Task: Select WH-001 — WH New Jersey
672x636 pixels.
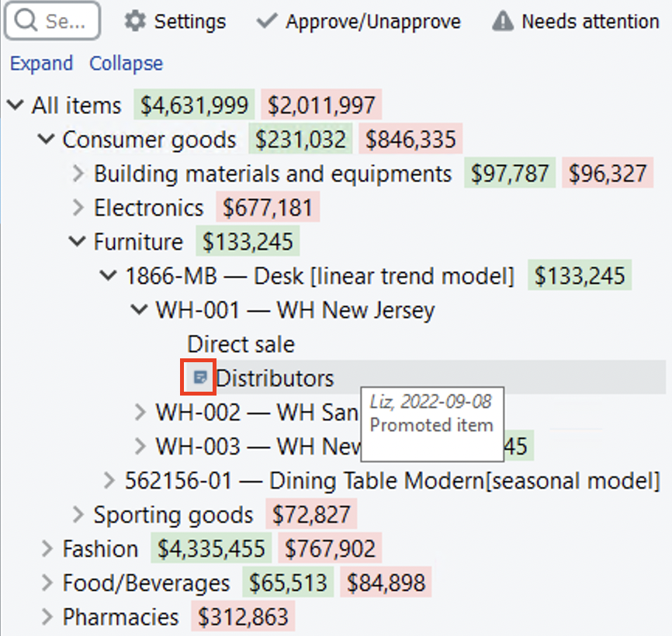Action: coord(295,310)
